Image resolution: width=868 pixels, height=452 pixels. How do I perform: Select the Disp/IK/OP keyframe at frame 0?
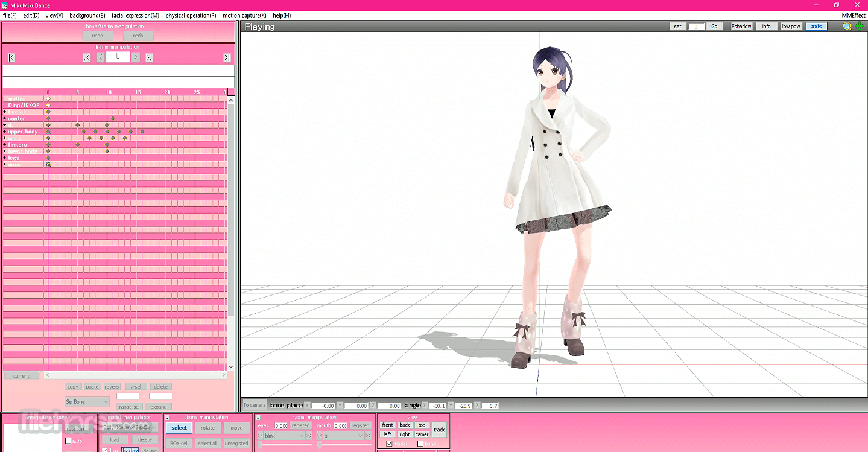tap(48, 106)
